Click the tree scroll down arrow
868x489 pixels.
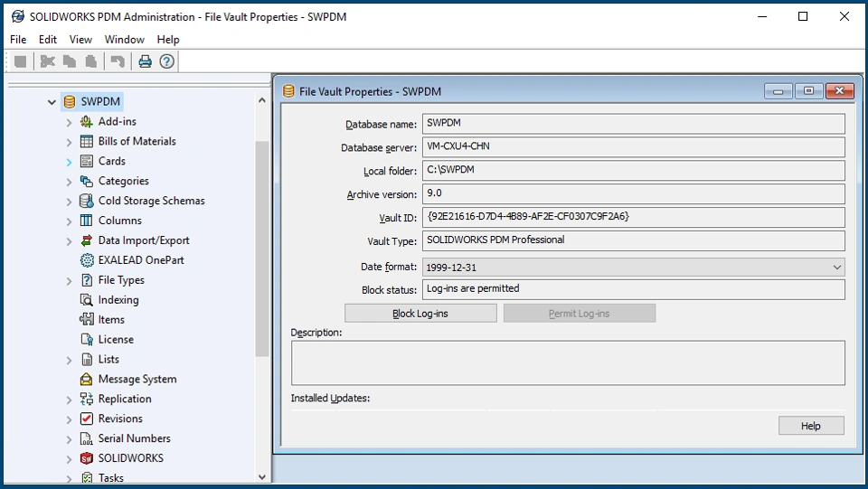tap(262, 476)
